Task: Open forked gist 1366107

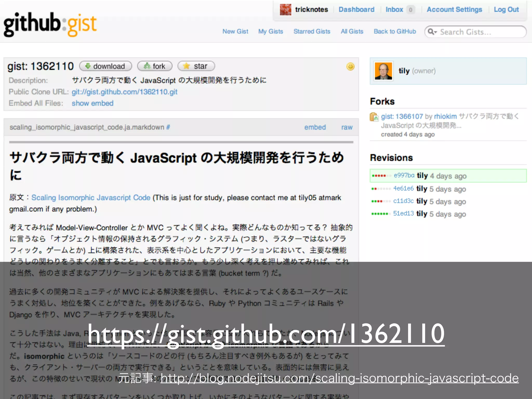Action: [402, 117]
